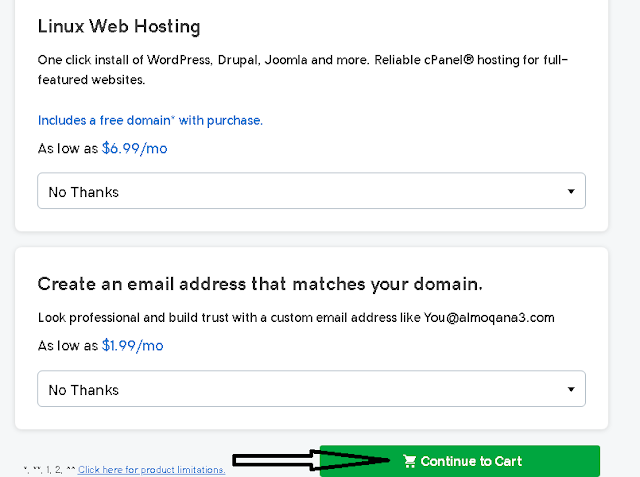Image resolution: width=640 pixels, height=477 pixels.
Task: Click the shopping cart icon
Action: pyautogui.click(x=409, y=461)
